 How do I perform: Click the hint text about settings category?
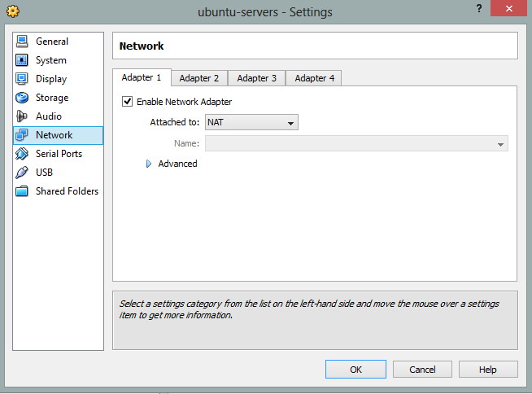point(309,309)
